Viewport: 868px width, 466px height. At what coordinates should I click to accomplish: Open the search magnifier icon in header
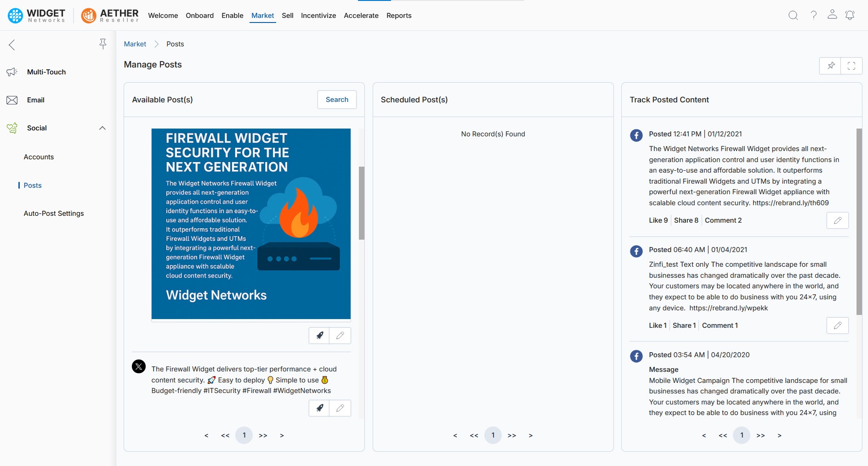coord(793,16)
